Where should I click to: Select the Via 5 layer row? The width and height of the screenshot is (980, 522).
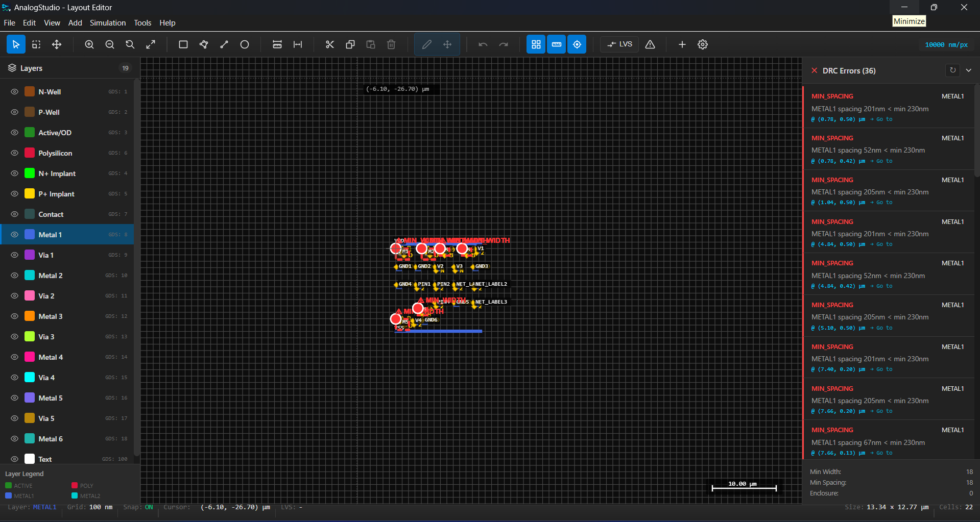click(67, 418)
